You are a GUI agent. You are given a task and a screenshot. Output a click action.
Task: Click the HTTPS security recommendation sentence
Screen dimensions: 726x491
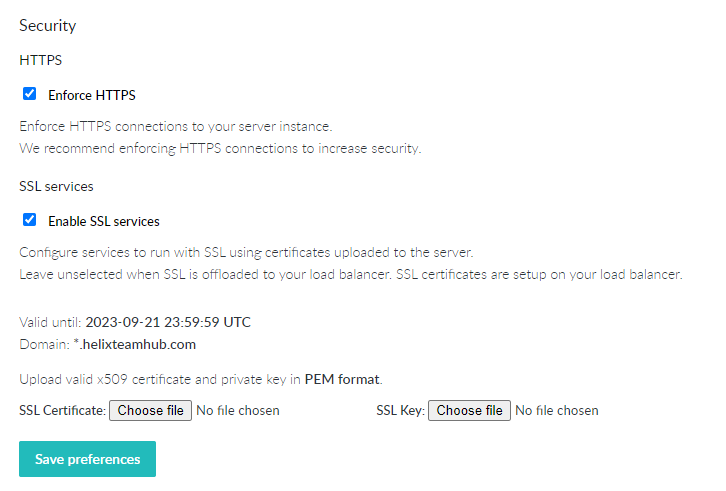(220, 149)
